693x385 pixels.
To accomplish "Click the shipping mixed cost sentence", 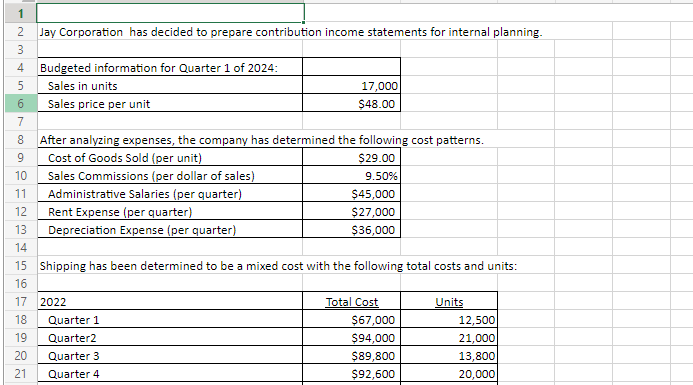I will [x=278, y=266].
